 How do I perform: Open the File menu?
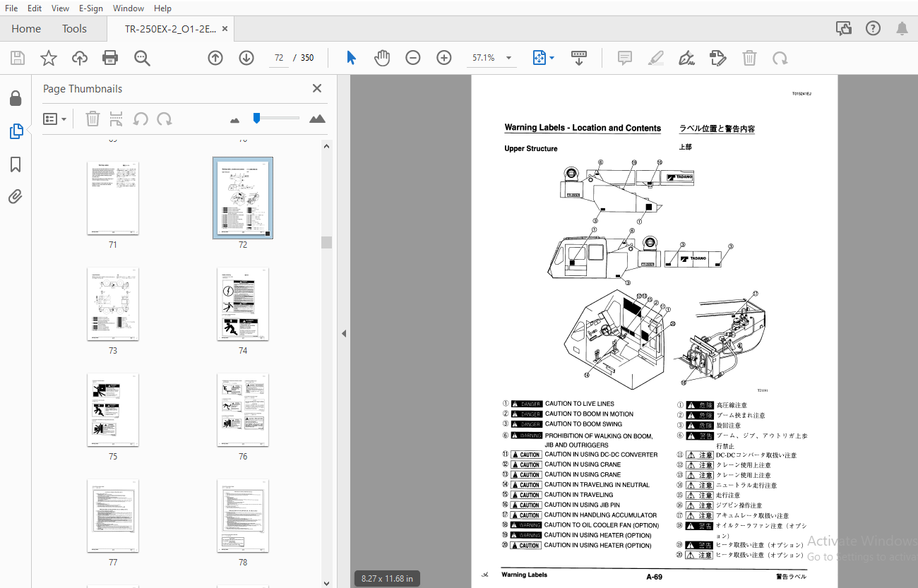click(11, 8)
